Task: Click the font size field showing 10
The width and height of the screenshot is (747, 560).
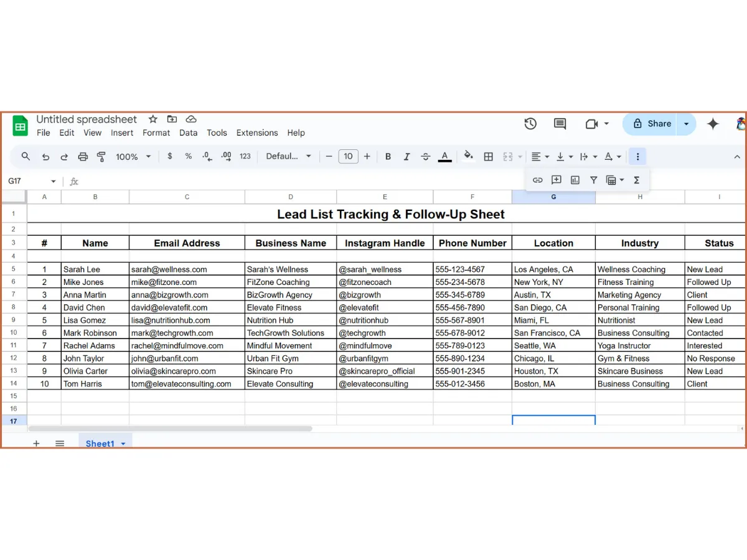Action: coord(348,156)
